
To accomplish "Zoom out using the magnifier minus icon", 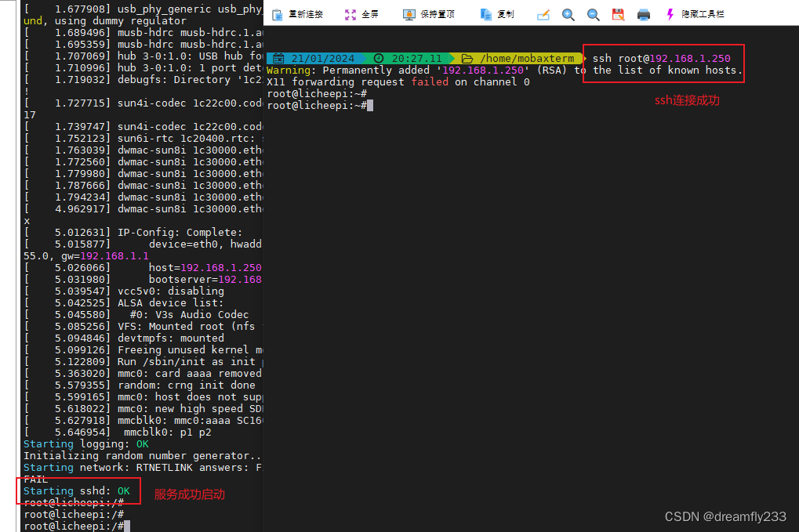I will [593, 13].
